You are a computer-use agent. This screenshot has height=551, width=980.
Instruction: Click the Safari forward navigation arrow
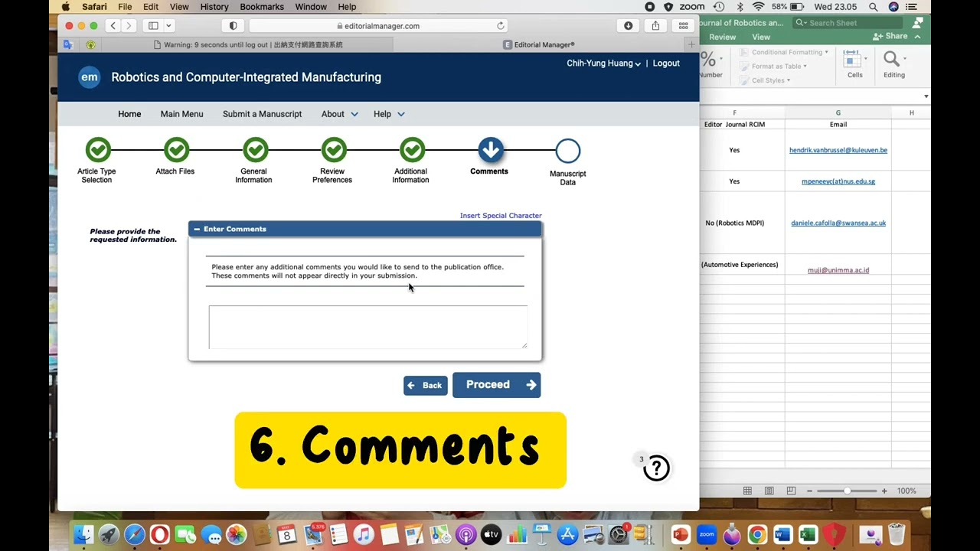[x=129, y=25]
